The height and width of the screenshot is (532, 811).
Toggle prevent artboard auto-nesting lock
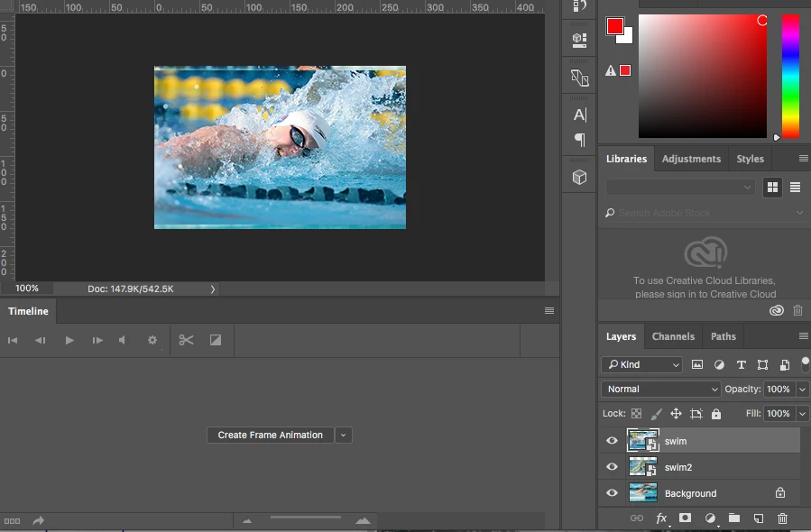[x=696, y=414]
